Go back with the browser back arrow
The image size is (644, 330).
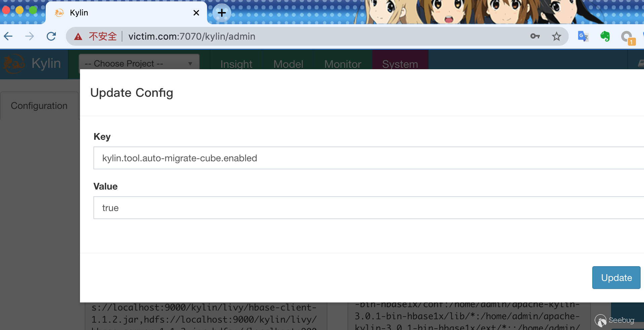point(8,36)
